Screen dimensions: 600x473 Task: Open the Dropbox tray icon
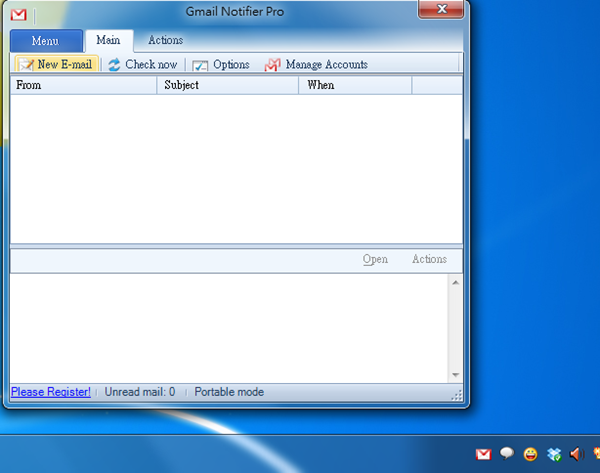click(554, 455)
